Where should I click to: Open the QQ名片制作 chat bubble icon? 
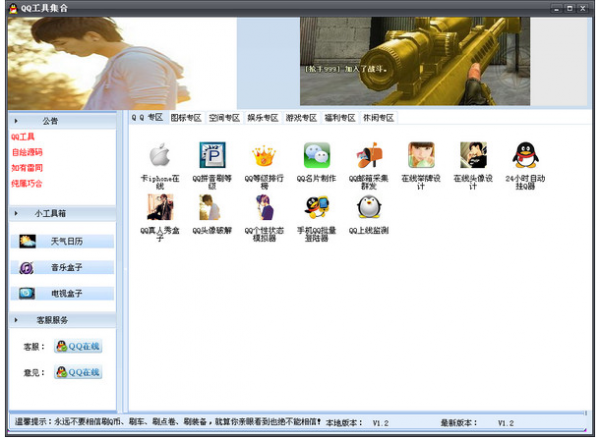pyautogui.click(x=316, y=155)
